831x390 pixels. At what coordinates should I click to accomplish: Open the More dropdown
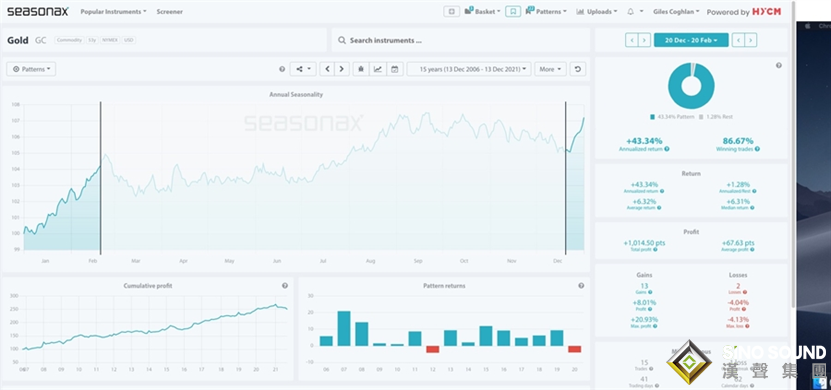(x=550, y=69)
